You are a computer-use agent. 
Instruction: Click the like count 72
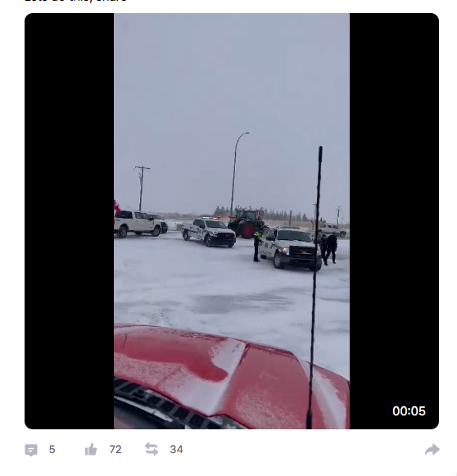point(115,449)
